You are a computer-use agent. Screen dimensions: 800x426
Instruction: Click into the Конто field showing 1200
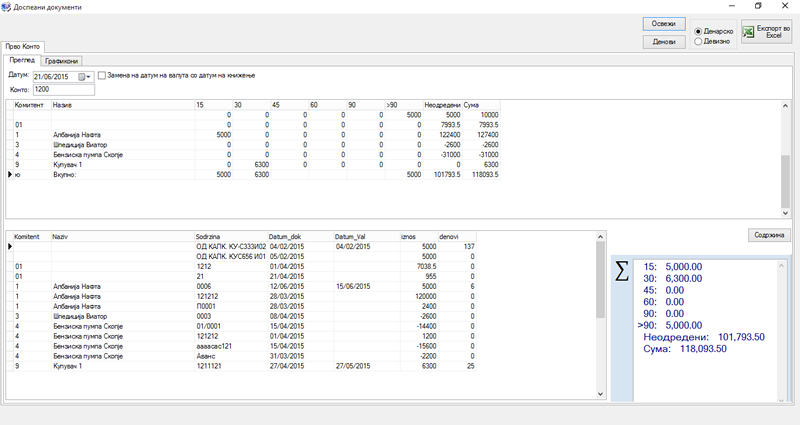pyautogui.click(x=64, y=90)
